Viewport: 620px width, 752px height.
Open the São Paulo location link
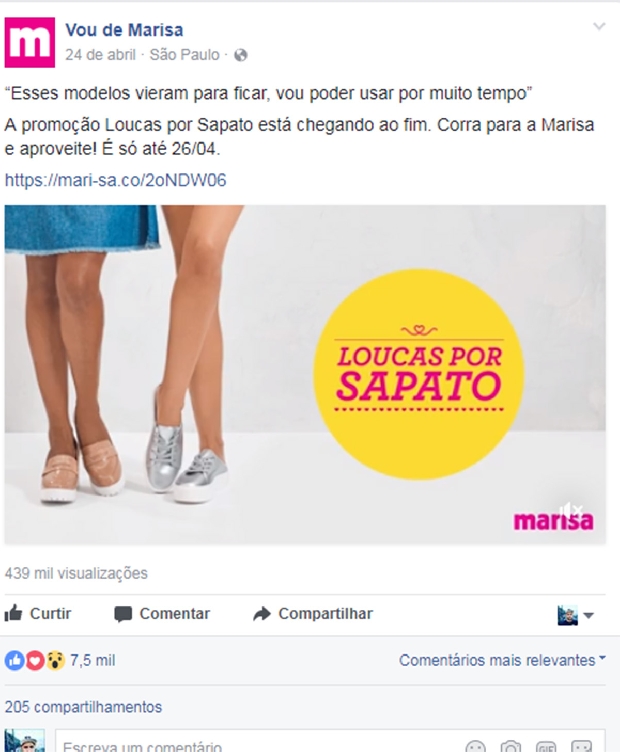click(x=185, y=55)
